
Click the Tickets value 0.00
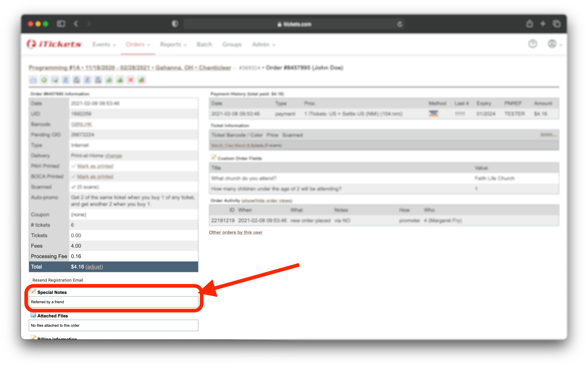click(x=76, y=236)
